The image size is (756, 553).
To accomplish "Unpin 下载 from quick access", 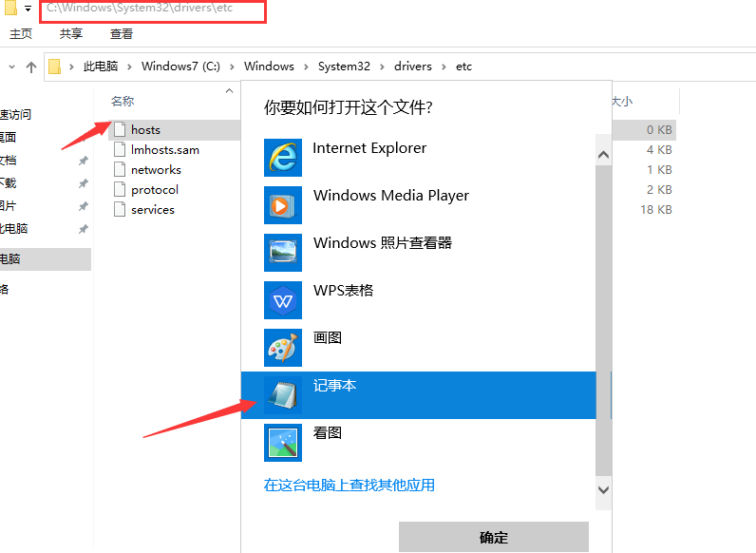I will [84, 182].
